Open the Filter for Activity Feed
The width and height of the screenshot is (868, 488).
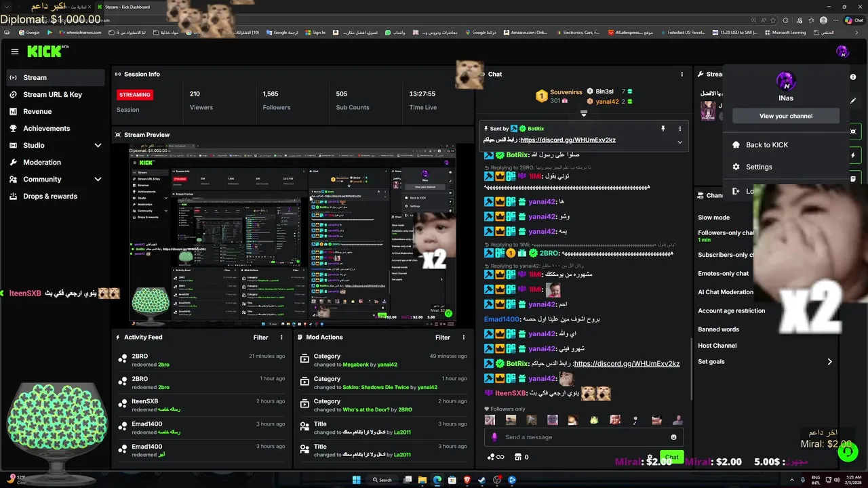click(260, 337)
